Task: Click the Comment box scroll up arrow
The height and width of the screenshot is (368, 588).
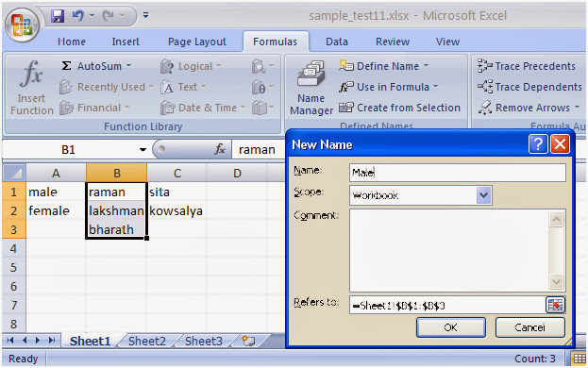Action: pyautogui.click(x=556, y=219)
